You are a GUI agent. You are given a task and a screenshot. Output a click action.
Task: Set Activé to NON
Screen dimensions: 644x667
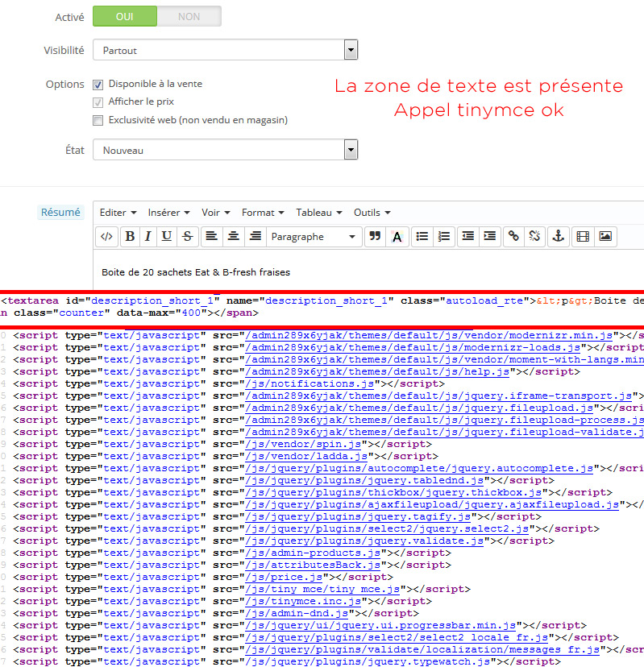[189, 17]
